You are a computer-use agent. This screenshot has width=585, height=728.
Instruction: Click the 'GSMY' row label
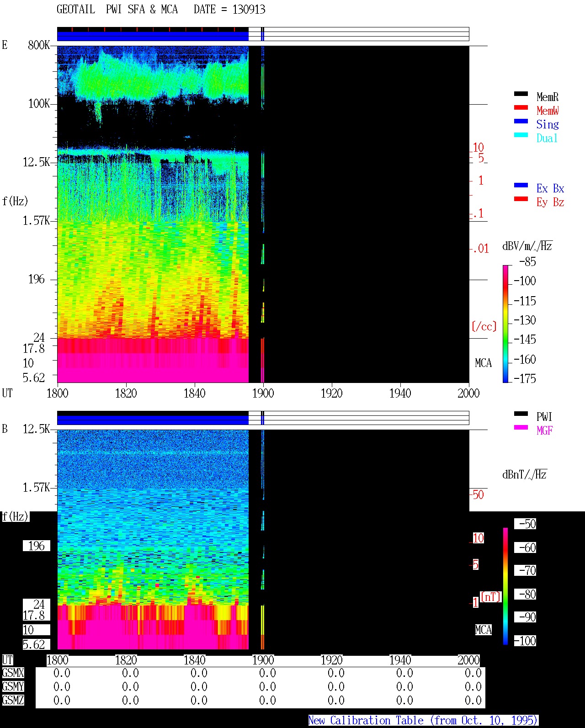coord(13,686)
